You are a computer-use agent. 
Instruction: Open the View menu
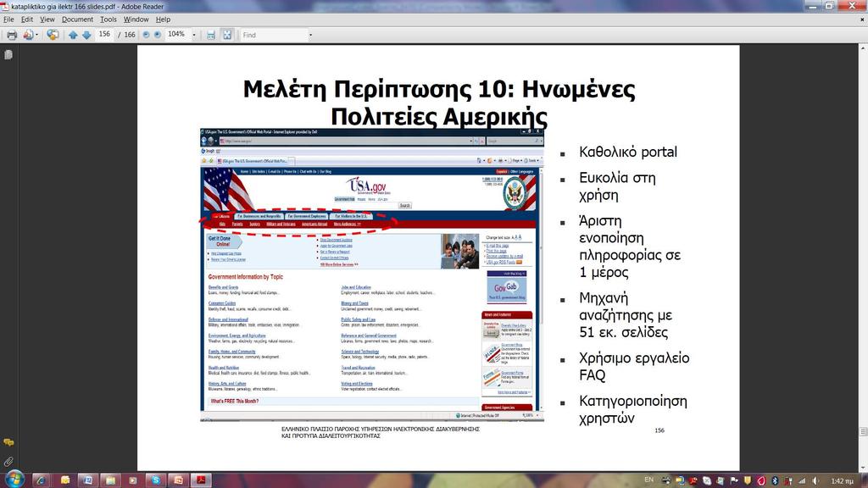pyautogui.click(x=47, y=19)
